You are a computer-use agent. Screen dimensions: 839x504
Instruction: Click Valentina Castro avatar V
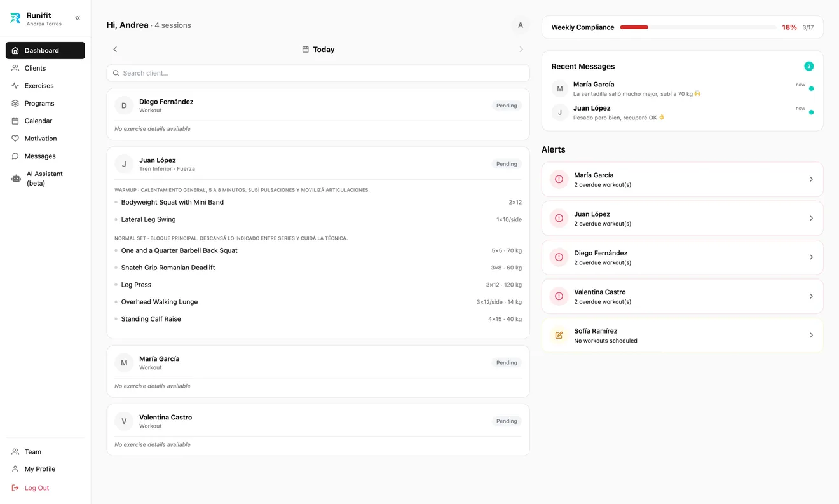(124, 421)
